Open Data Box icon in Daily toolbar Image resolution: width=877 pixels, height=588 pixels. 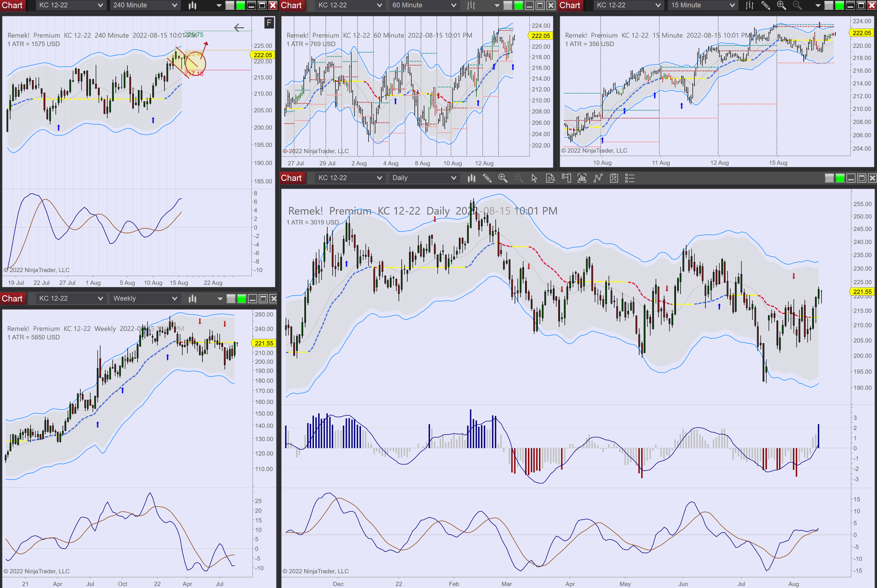pyautogui.click(x=550, y=178)
